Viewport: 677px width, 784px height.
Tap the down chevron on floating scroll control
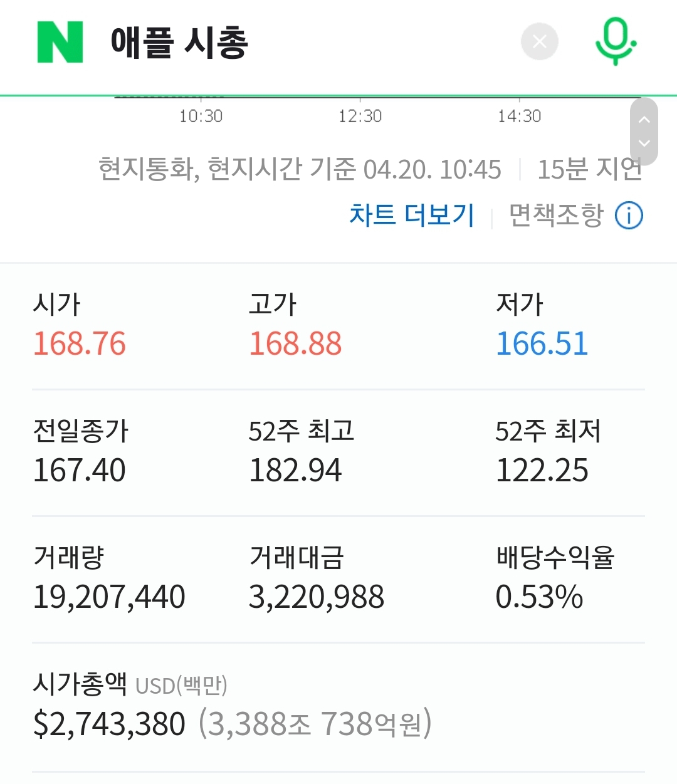pyautogui.click(x=644, y=144)
